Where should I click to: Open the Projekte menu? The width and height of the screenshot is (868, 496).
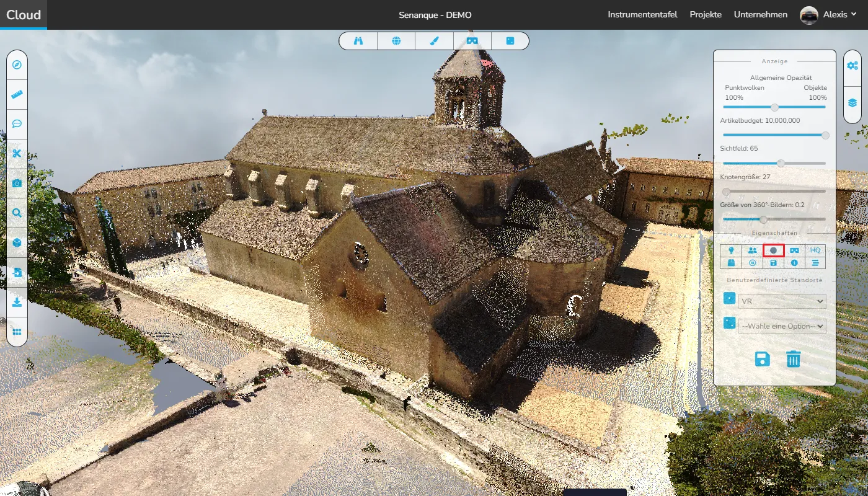tap(706, 15)
